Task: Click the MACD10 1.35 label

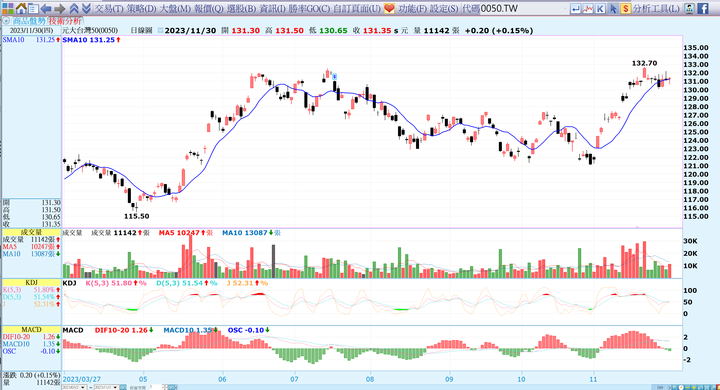Action: point(191,330)
